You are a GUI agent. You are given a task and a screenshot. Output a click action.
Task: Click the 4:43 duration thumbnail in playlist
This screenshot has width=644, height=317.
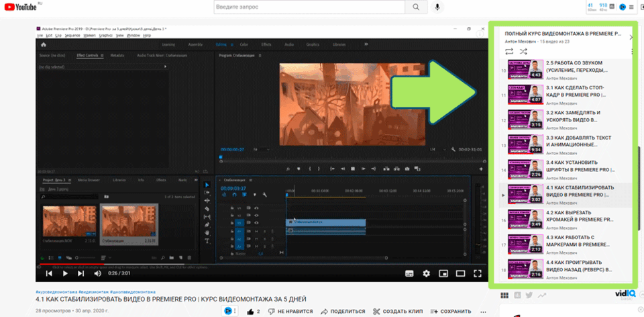tap(526, 70)
